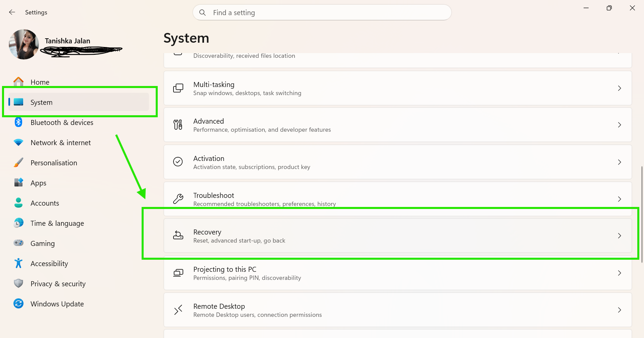This screenshot has height=338, width=644.
Task: Click the Bluetooth icon in sidebar
Action: click(x=18, y=122)
